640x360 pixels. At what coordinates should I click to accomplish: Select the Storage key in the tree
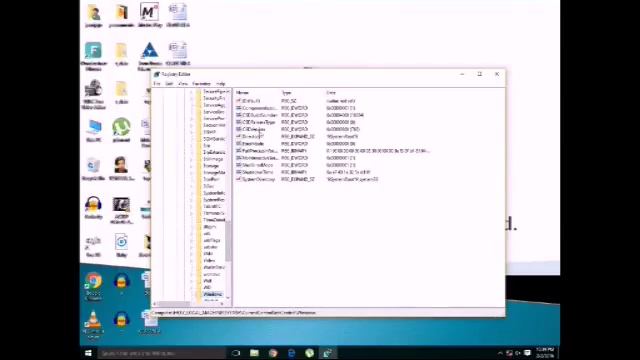tap(211, 166)
